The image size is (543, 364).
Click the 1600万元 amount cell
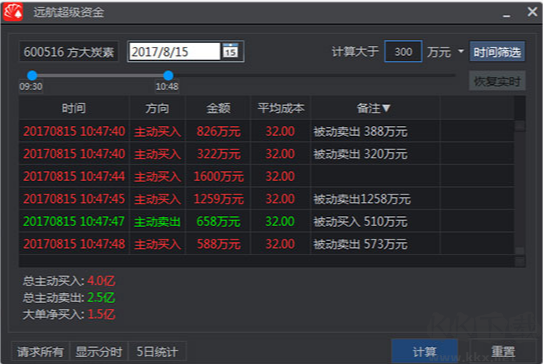[219, 176]
